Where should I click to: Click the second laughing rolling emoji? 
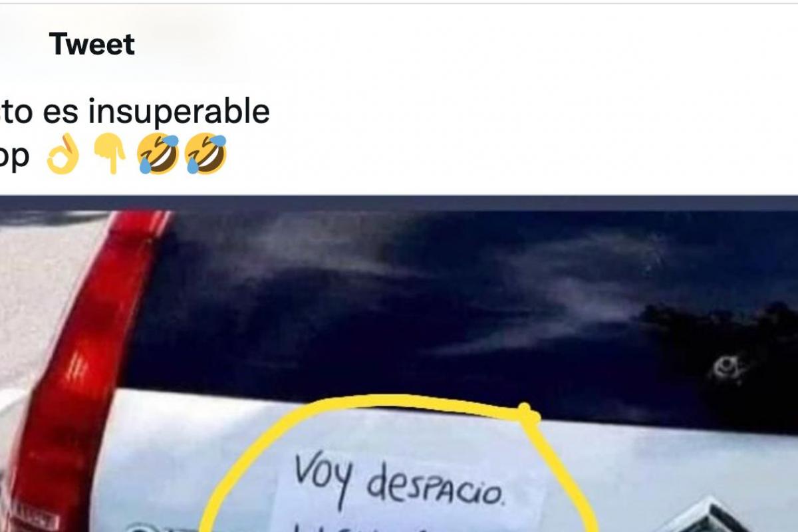[x=206, y=154]
